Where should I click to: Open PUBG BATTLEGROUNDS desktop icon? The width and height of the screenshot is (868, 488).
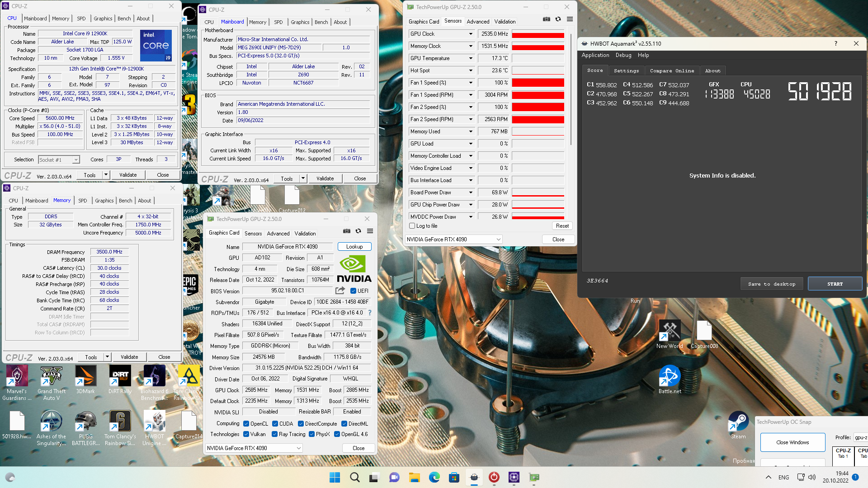coord(85,427)
